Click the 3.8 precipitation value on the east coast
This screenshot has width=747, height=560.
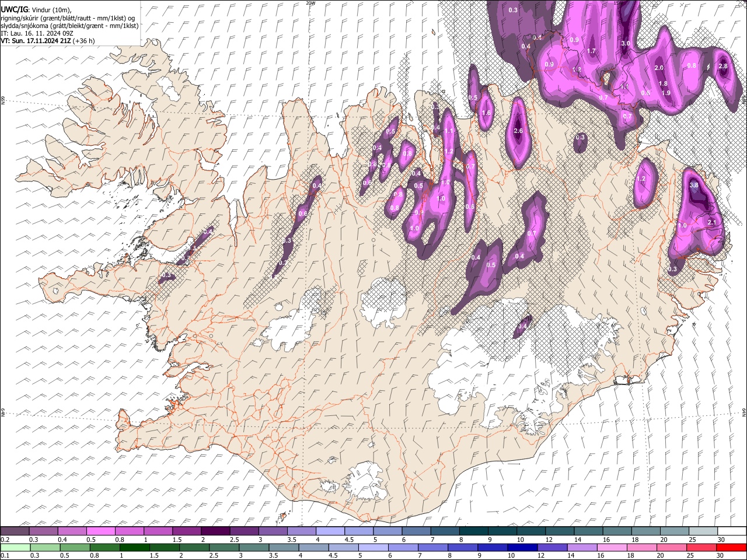694,185
